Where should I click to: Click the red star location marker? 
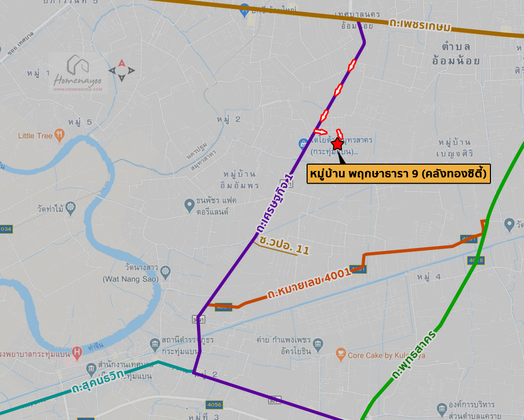[338, 144]
